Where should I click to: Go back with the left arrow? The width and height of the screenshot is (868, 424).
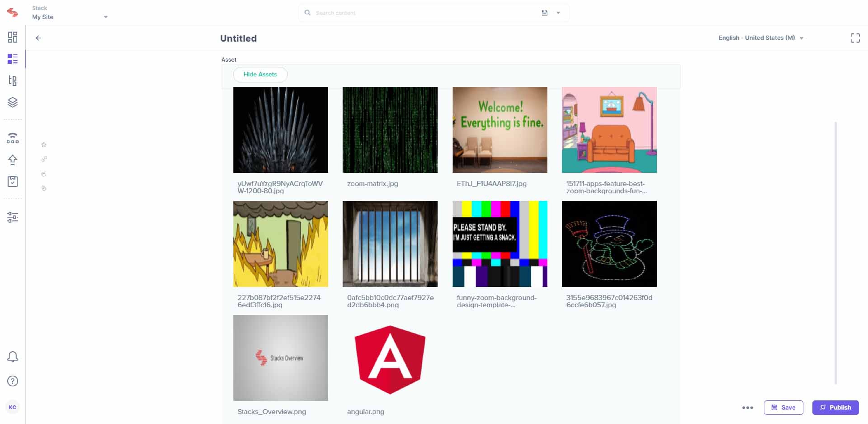[38, 38]
